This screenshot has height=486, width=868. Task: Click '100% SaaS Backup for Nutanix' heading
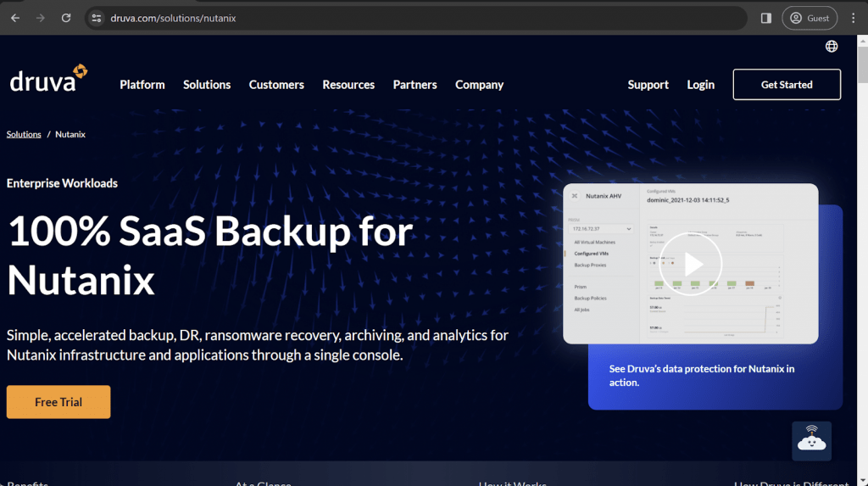tap(210, 255)
